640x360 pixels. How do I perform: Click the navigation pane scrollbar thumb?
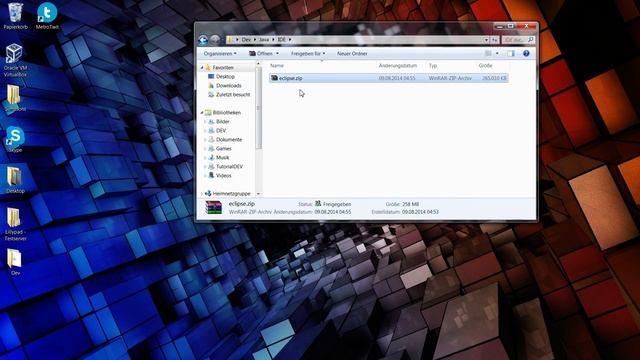(258, 108)
